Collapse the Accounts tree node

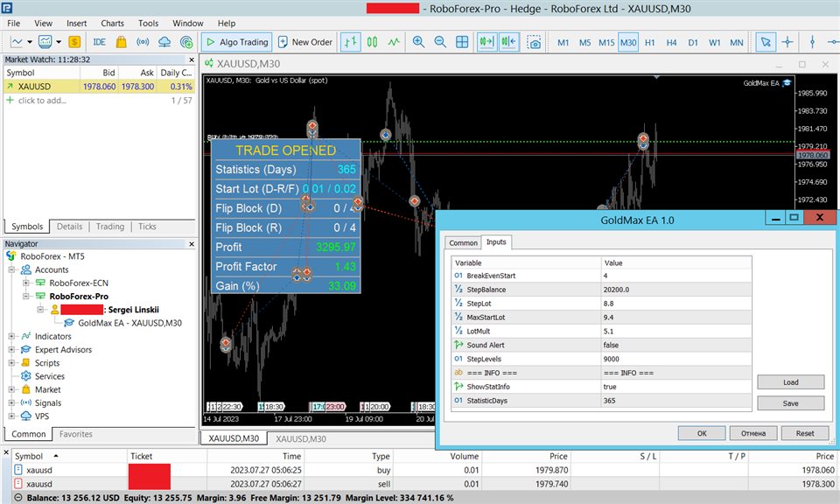(11, 270)
